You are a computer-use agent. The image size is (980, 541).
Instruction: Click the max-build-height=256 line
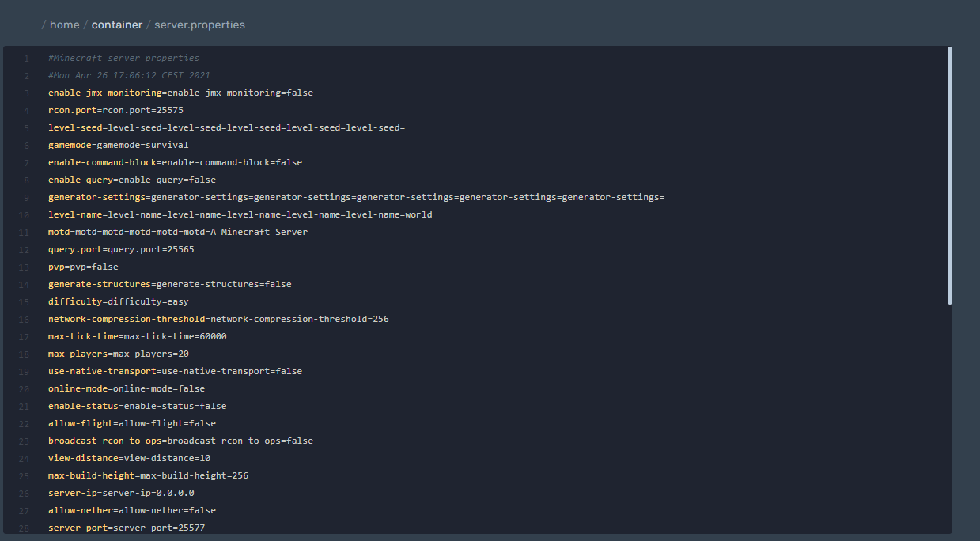pyautogui.click(x=148, y=475)
